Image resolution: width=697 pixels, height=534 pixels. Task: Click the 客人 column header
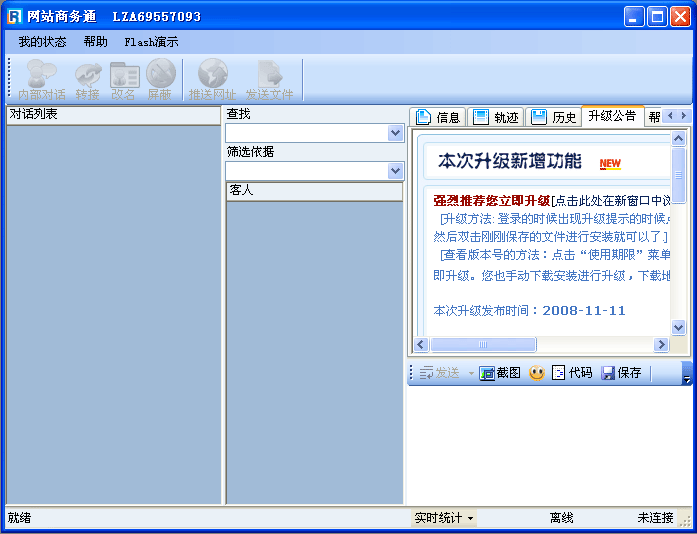(314, 190)
